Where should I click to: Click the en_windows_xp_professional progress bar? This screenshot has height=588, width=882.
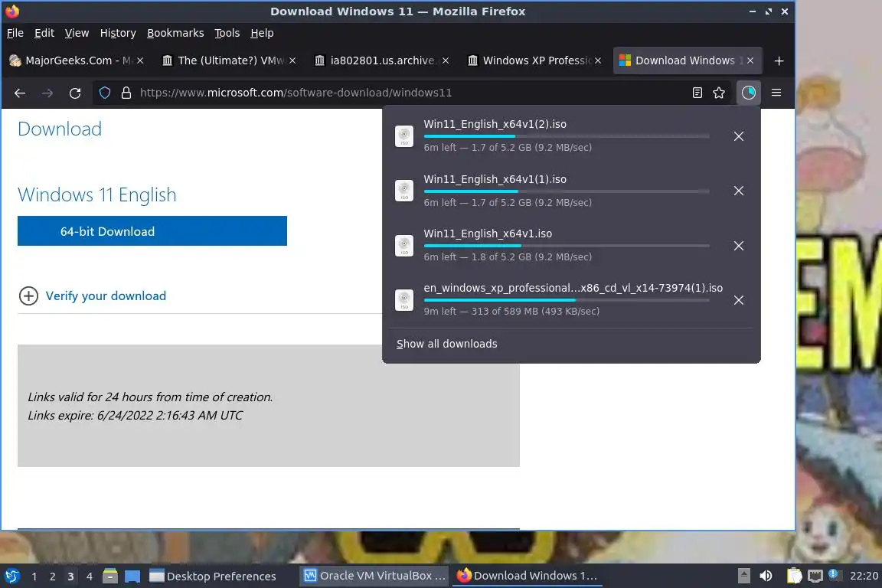(567, 300)
